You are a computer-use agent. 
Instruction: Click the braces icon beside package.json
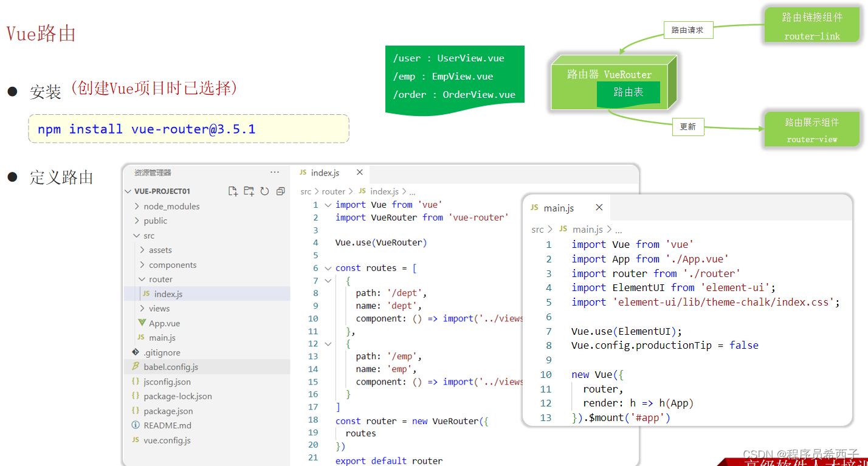tap(136, 411)
